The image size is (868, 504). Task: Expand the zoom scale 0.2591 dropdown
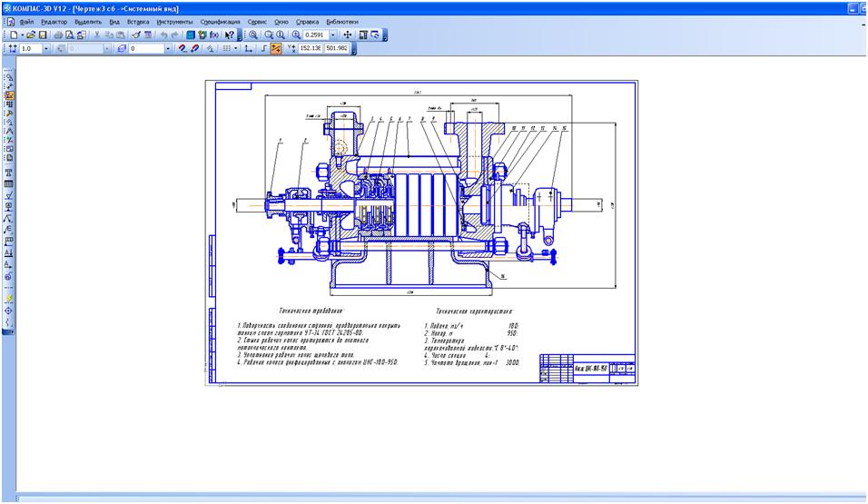coord(334,34)
